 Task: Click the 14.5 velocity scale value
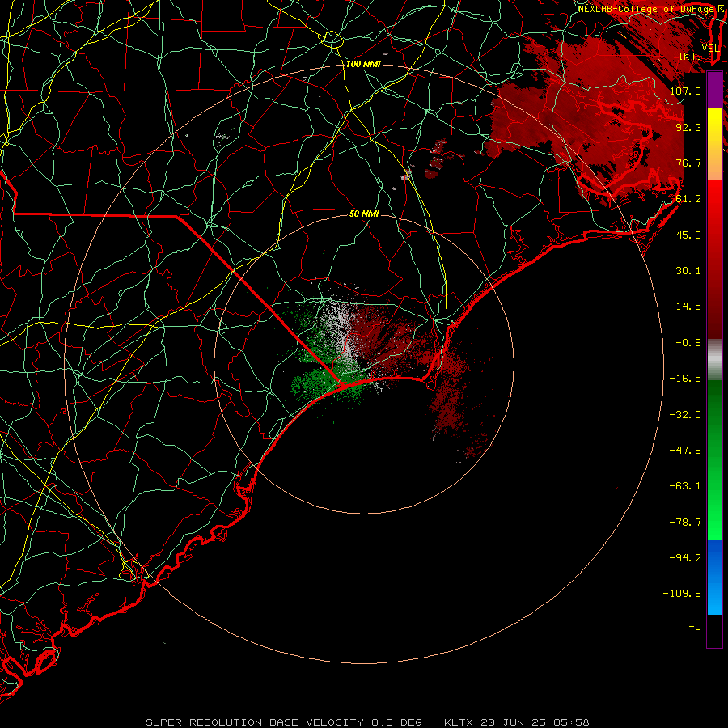tap(688, 307)
